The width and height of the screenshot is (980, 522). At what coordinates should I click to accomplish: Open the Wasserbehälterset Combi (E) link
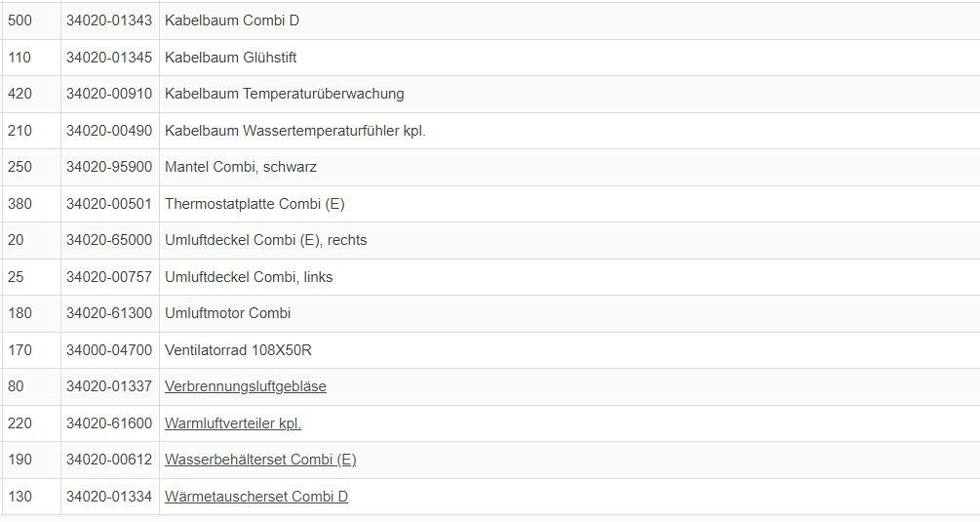259,460
